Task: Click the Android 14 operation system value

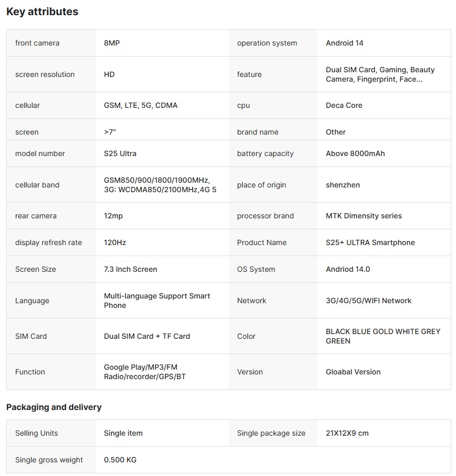Action: pyautogui.click(x=344, y=43)
